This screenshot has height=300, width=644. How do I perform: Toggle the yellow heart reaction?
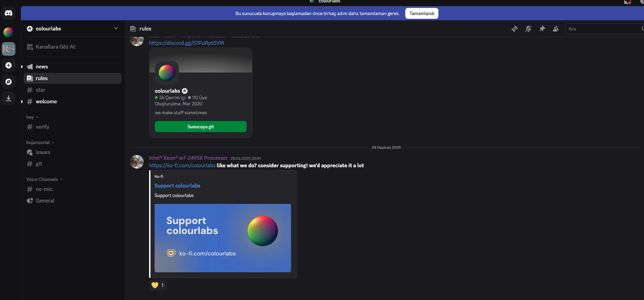[158, 285]
